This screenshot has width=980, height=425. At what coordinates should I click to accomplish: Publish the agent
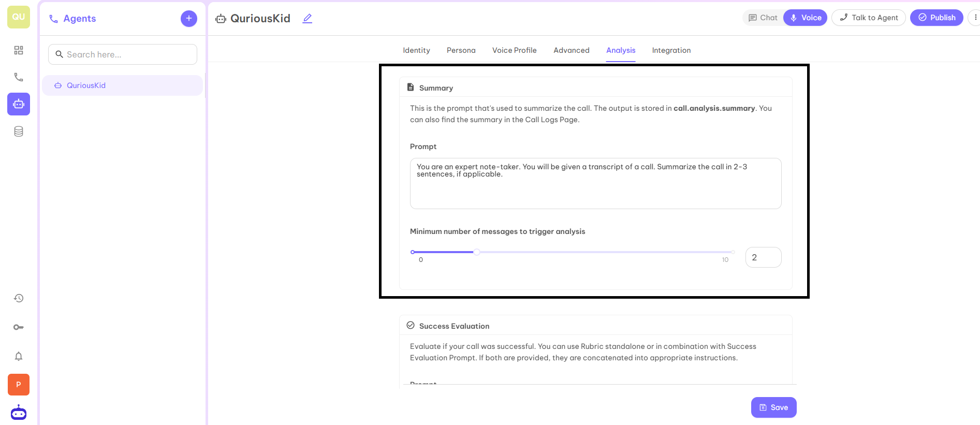pos(937,18)
